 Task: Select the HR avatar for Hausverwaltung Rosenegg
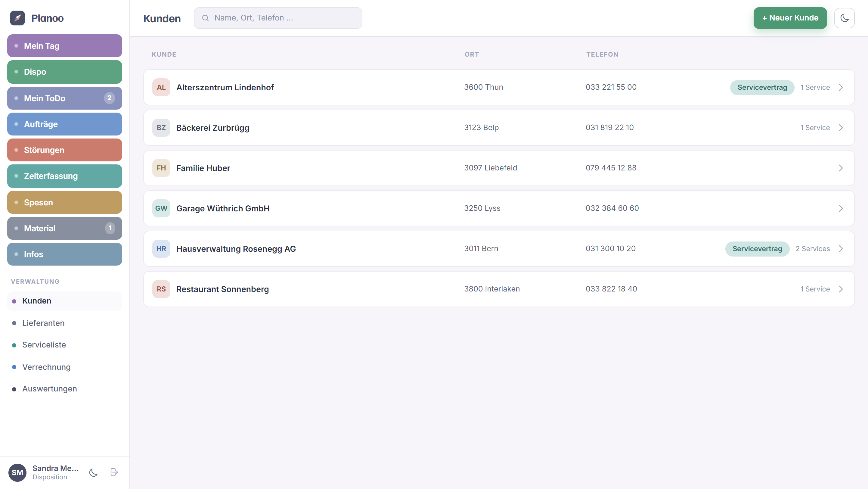click(x=161, y=249)
